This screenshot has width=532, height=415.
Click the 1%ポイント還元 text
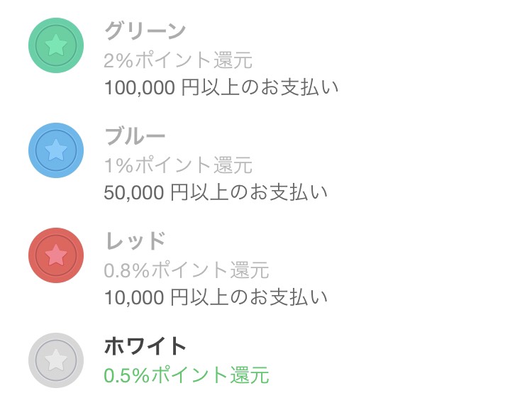178,165
